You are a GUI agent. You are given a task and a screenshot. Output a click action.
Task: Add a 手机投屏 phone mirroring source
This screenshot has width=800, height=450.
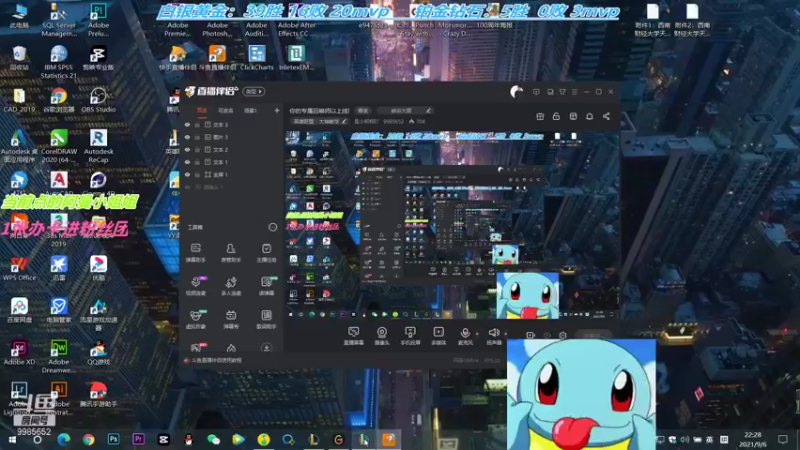point(410,336)
